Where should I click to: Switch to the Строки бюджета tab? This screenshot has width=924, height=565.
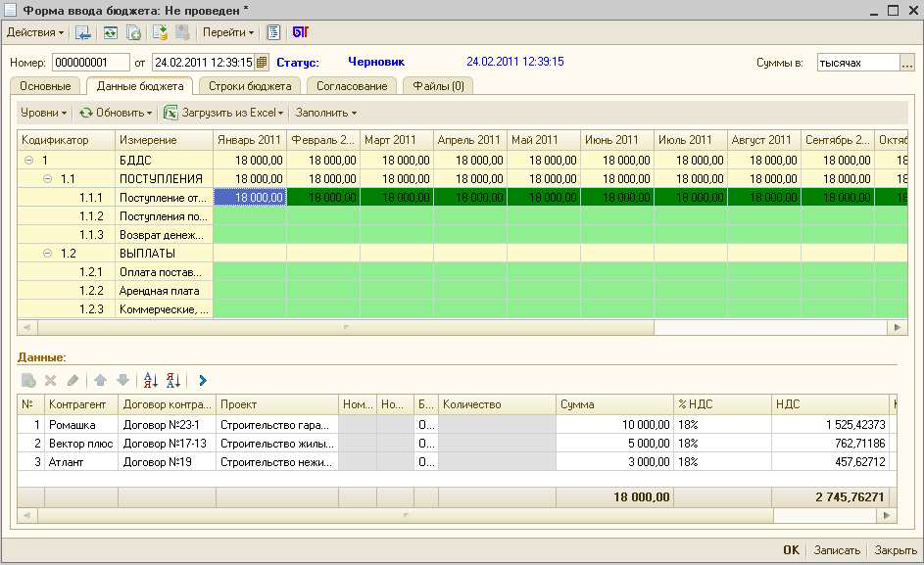click(250, 86)
